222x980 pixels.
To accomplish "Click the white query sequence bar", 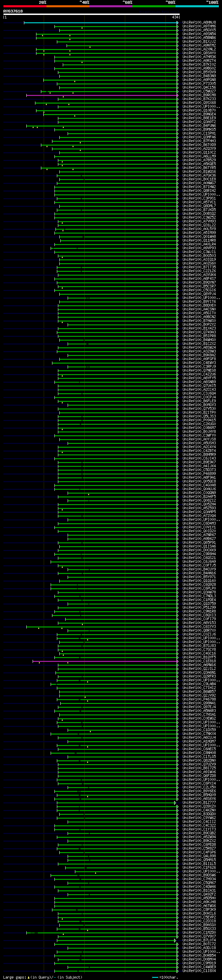I will [92, 15].
